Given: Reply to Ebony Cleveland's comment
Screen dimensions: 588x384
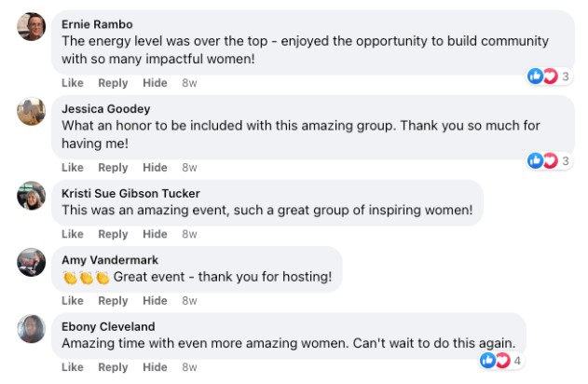Looking at the screenshot, I should click(113, 367).
